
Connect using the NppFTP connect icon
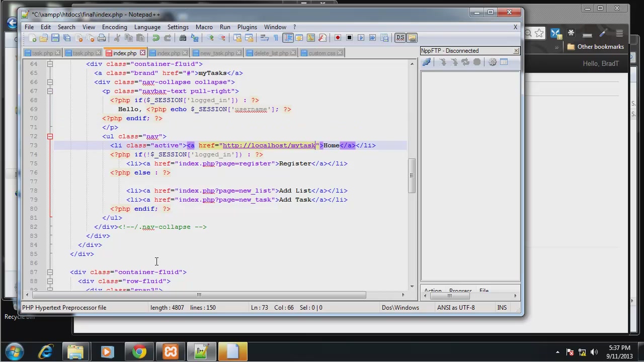427,62
